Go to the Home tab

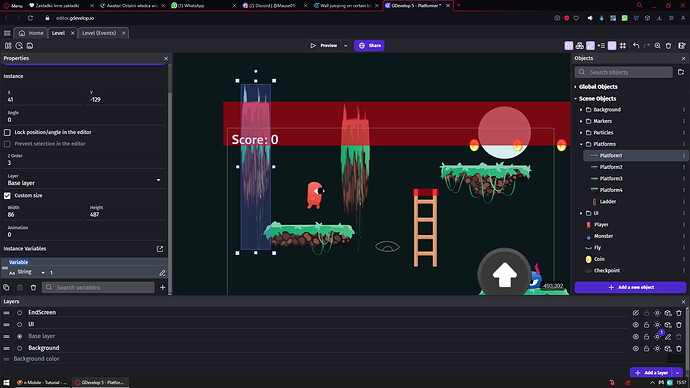coord(31,33)
